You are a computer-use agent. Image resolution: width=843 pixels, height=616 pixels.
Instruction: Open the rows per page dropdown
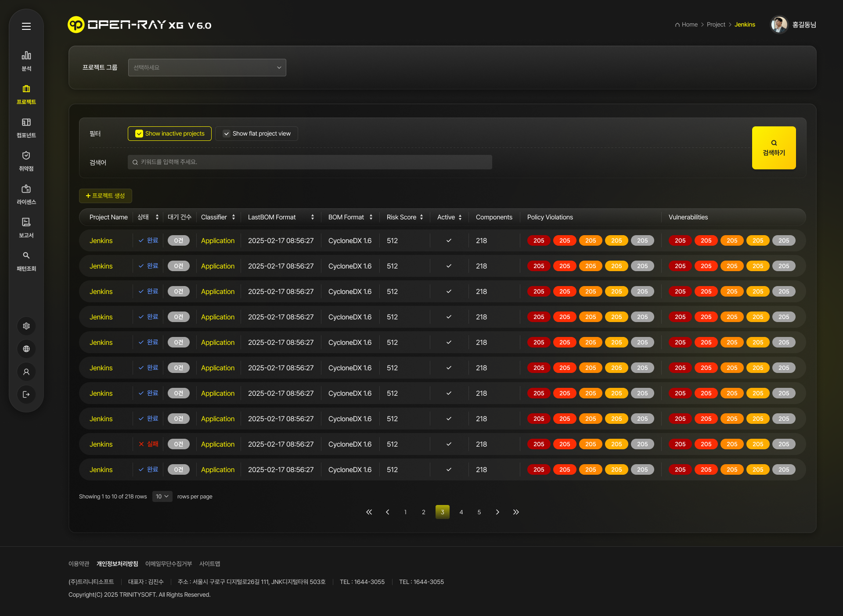tap(162, 497)
